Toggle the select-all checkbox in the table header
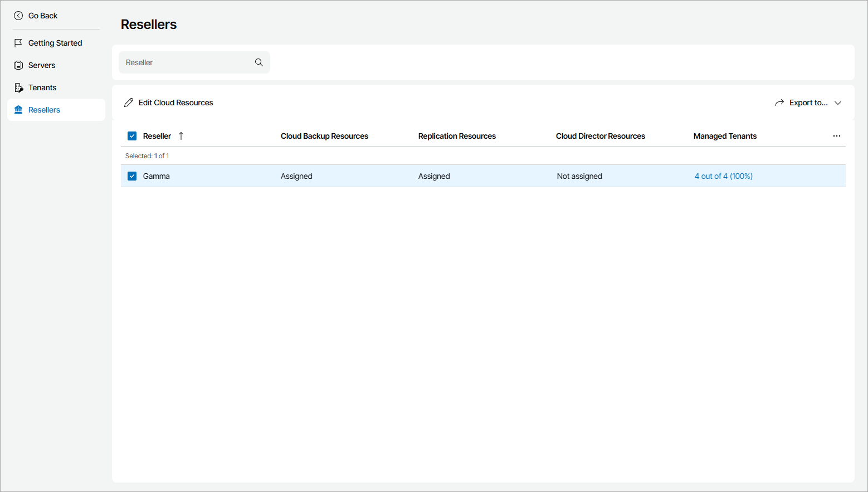The height and width of the screenshot is (492, 868). pyautogui.click(x=132, y=135)
